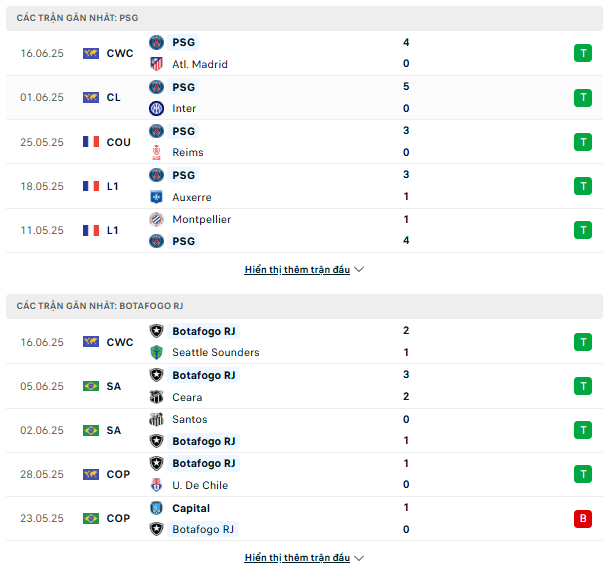Click France flag beside COU on 25.05.25
The width and height of the screenshot is (610, 571).
91,142
